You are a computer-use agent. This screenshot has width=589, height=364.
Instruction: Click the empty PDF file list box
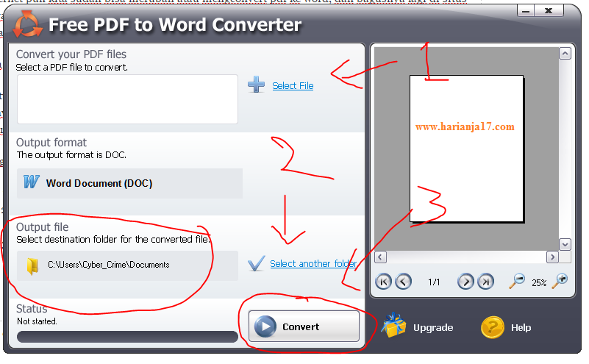[x=127, y=99]
